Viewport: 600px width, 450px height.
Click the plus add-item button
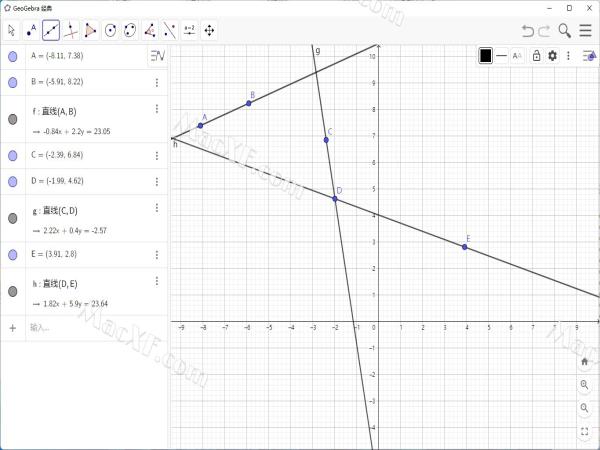click(13, 328)
